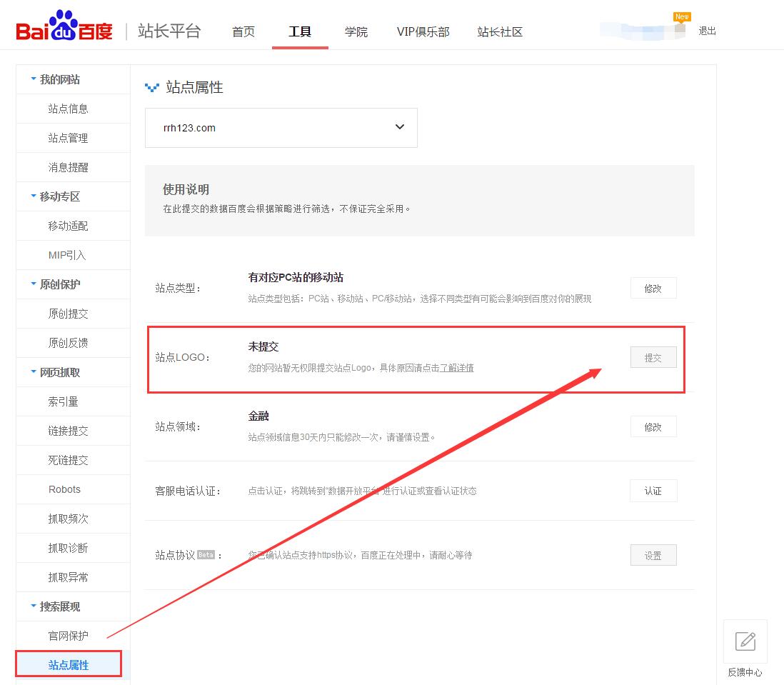The height and width of the screenshot is (685, 784).
Task: Open the 学院 section
Action: tap(356, 32)
